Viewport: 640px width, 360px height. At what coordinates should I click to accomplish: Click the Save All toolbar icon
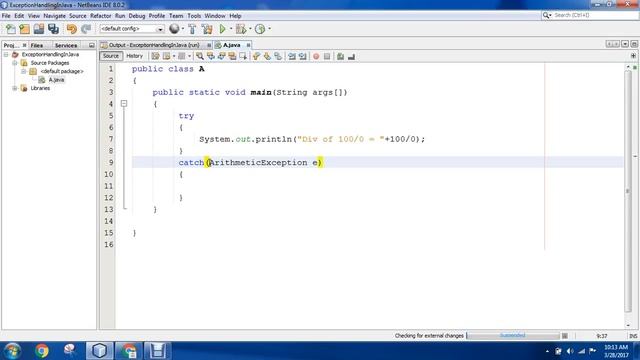pyautogui.click(x=53, y=29)
